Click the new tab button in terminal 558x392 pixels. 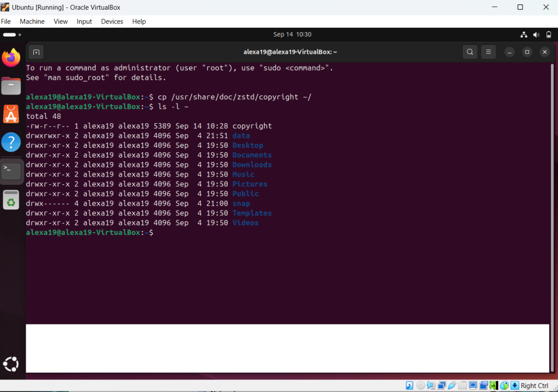[36, 52]
